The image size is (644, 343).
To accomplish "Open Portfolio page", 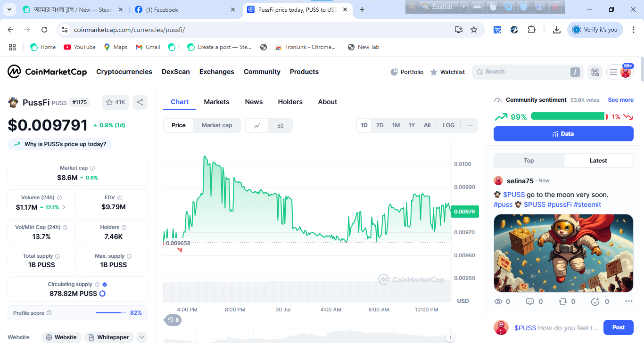I will [407, 72].
